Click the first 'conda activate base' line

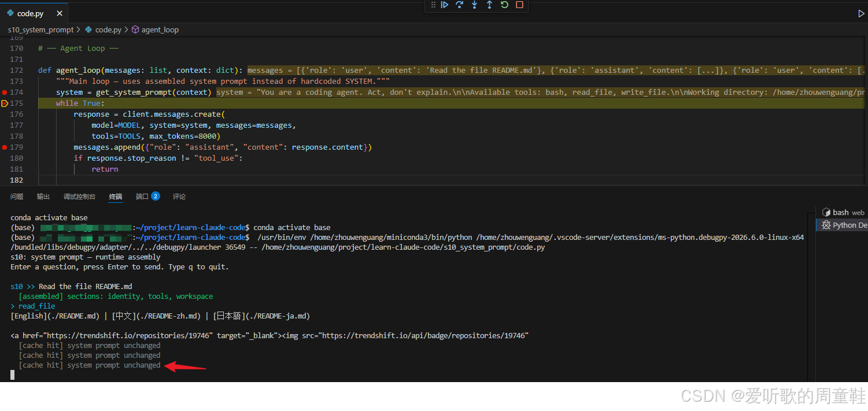point(49,218)
